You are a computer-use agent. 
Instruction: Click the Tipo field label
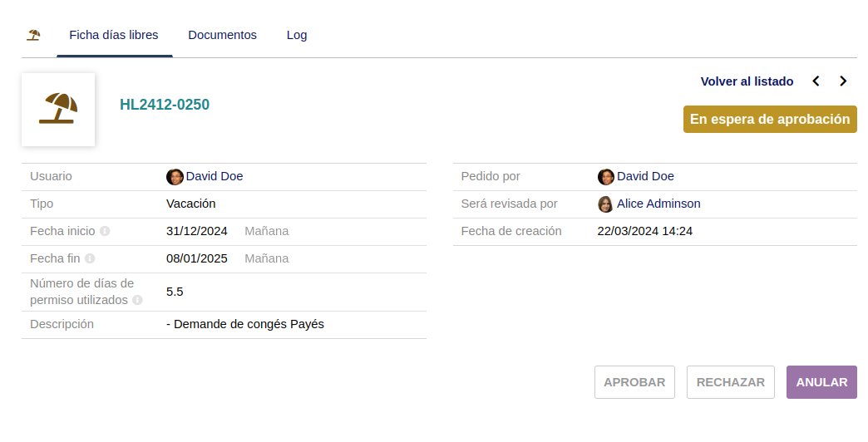click(x=42, y=204)
